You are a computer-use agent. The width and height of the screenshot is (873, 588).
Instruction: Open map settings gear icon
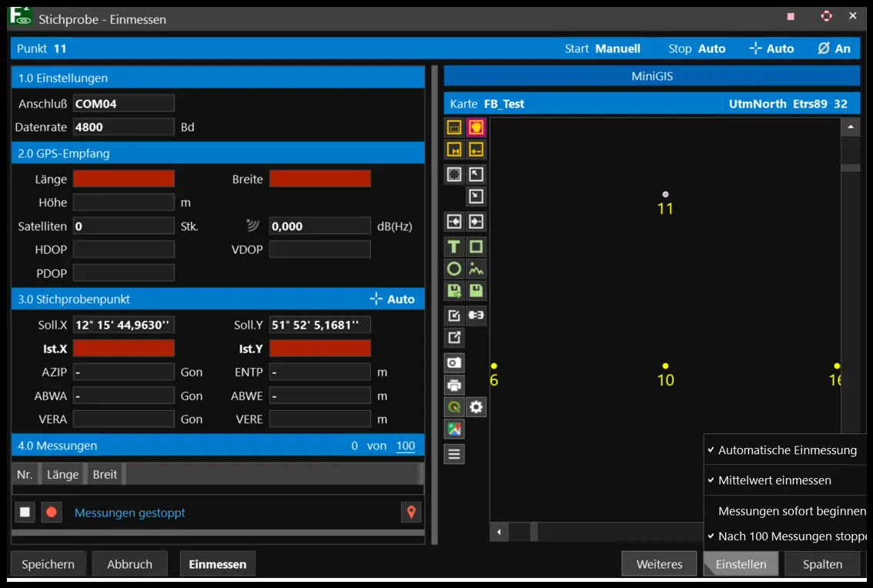point(477,407)
